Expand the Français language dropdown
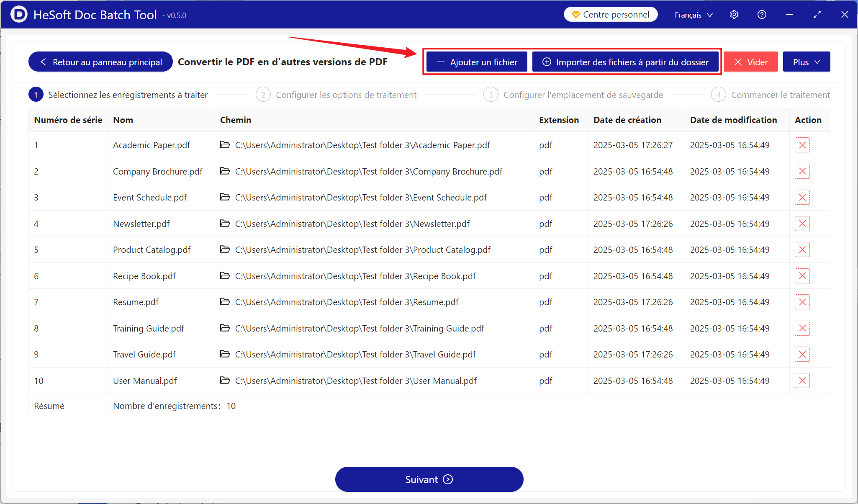858x504 pixels. (x=694, y=15)
